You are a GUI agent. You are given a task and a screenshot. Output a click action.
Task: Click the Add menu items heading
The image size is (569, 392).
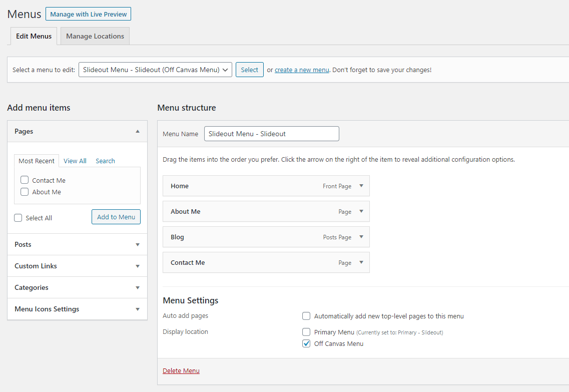(x=39, y=108)
